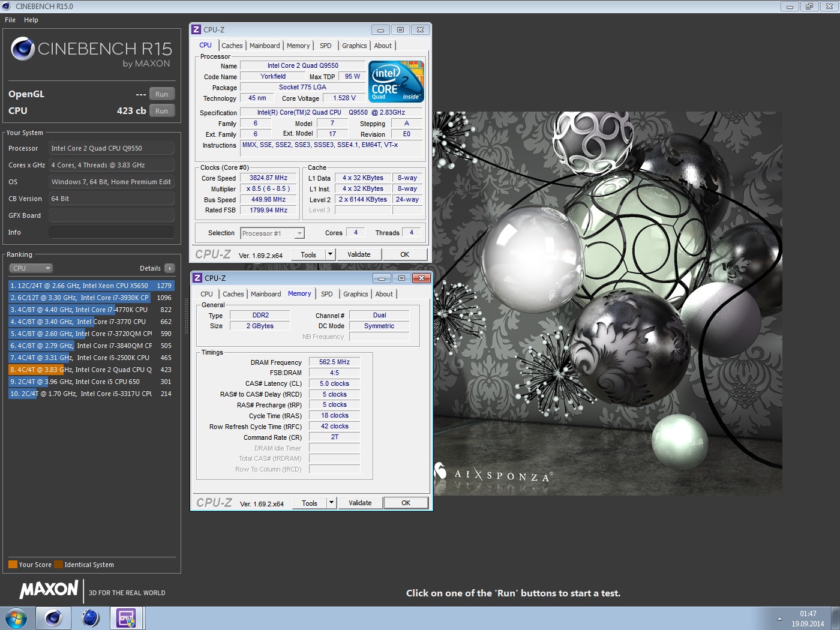
Task: Open Caches tab in lower CPU-Z window
Action: [x=233, y=294]
